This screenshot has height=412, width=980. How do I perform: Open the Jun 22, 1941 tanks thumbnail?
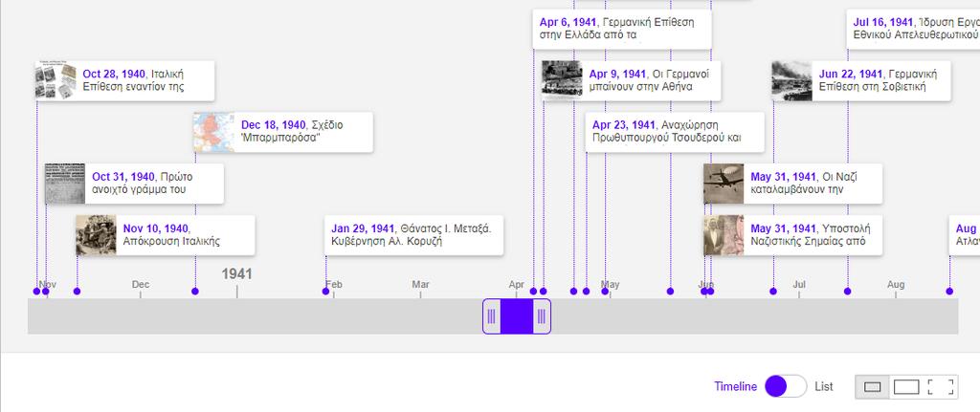(x=792, y=80)
